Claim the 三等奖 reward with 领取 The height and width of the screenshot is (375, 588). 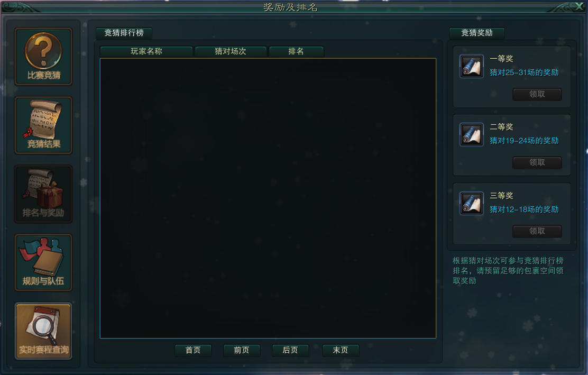point(537,231)
